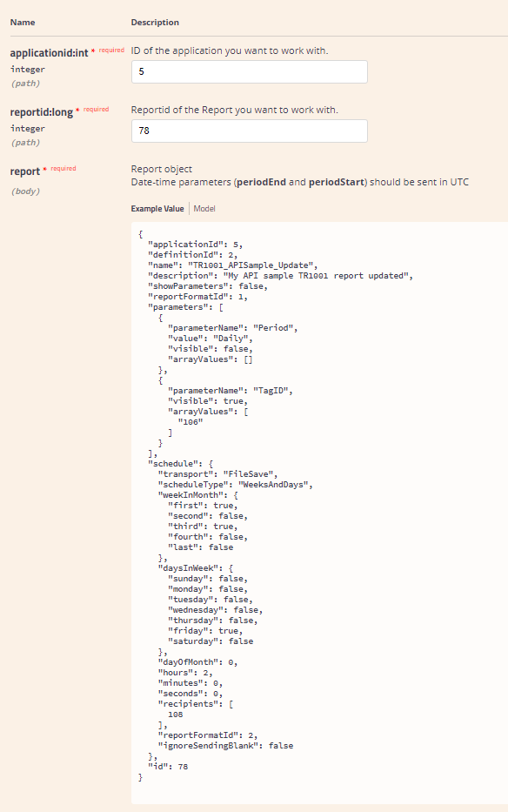Click the "scheduleType" WeeksAndDays line

click(x=236, y=485)
